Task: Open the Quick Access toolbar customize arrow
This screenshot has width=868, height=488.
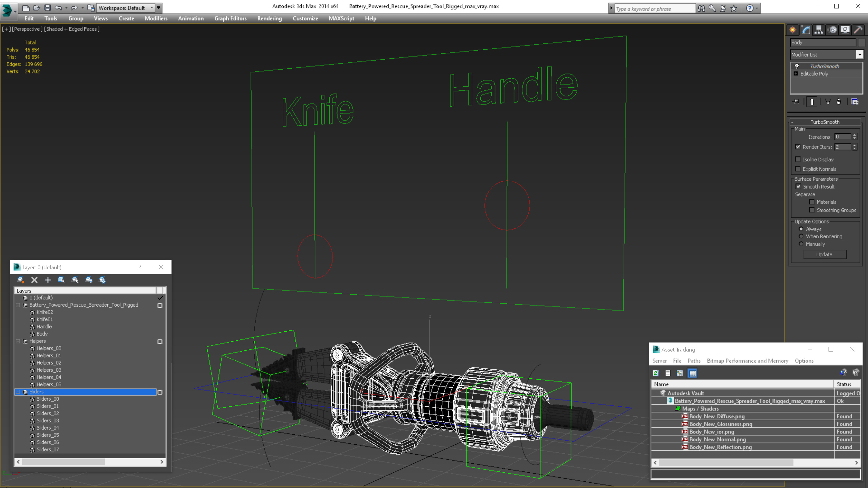Action: tap(159, 8)
